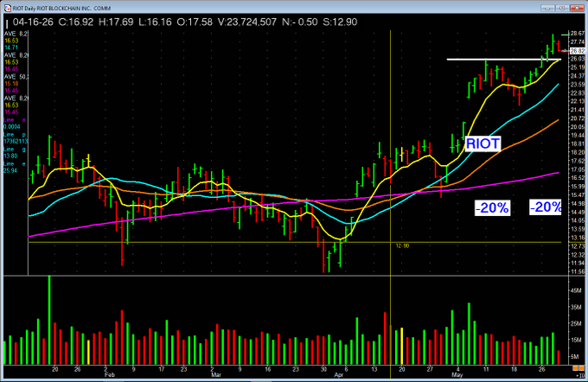Click the 11.56 price axis label at bottom

(x=577, y=271)
